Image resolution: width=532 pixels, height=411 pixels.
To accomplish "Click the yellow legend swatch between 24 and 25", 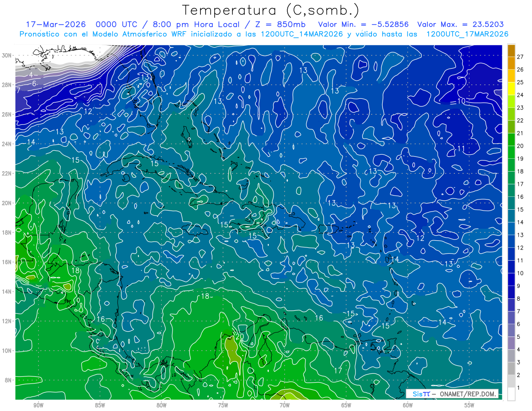I will 511,89.
